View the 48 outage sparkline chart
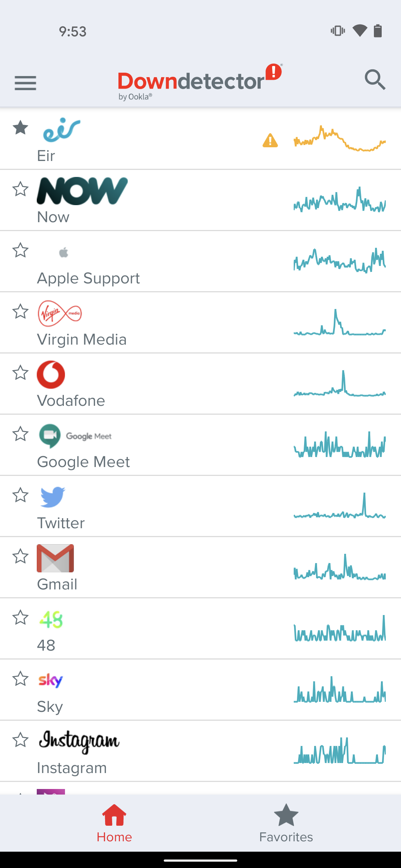The width and height of the screenshot is (401, 868). [339, 629]
